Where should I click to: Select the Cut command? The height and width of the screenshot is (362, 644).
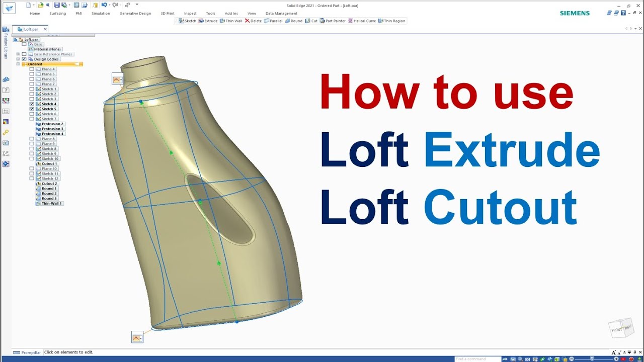(311, 21)
